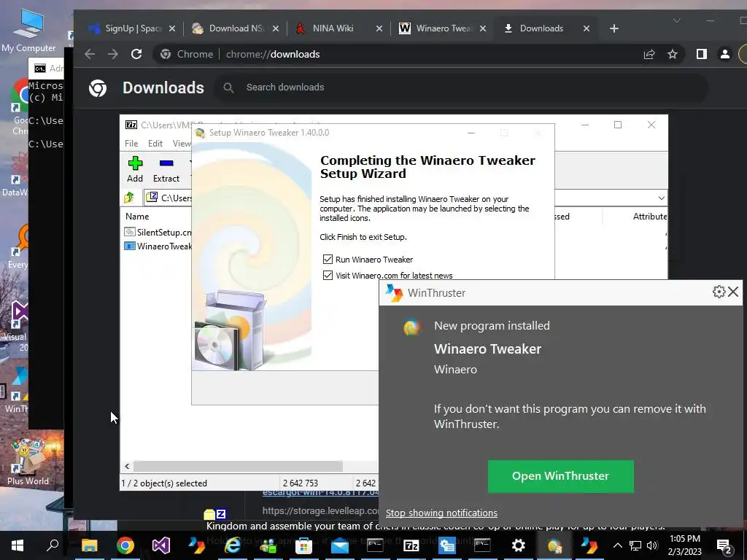Expand the 7-Zip address path dropdown
This screenshot has width=747, height=560.
click(x=661, y=198)
